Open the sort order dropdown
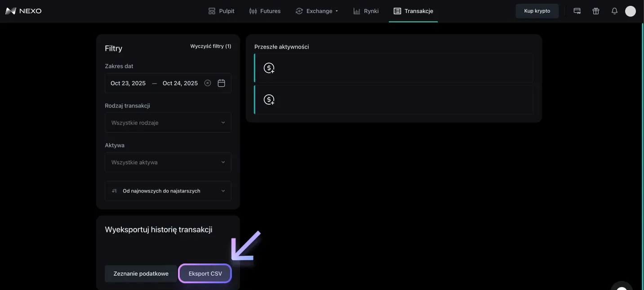Viewport: 644px width, 290px height. (168, 191)
